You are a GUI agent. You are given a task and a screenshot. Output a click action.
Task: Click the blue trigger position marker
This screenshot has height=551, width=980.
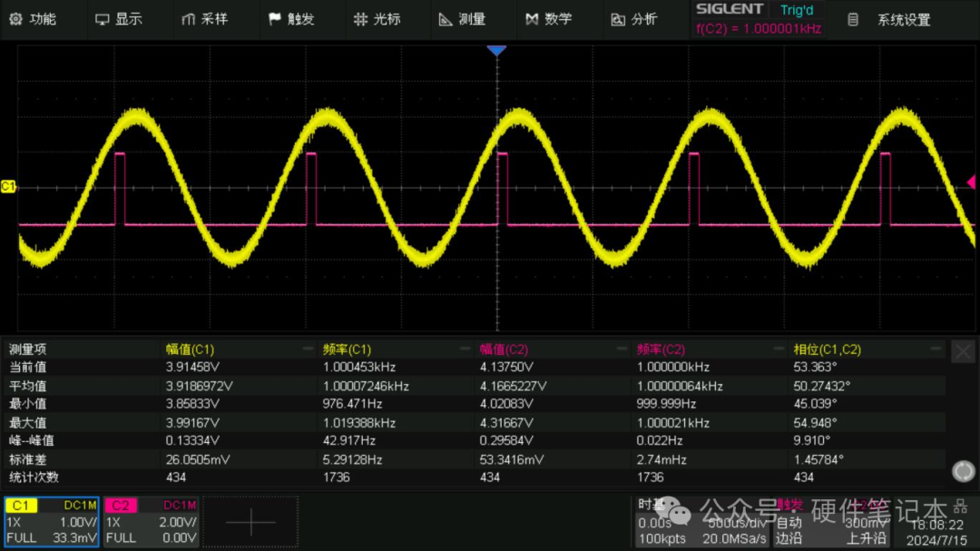(496, 51)
